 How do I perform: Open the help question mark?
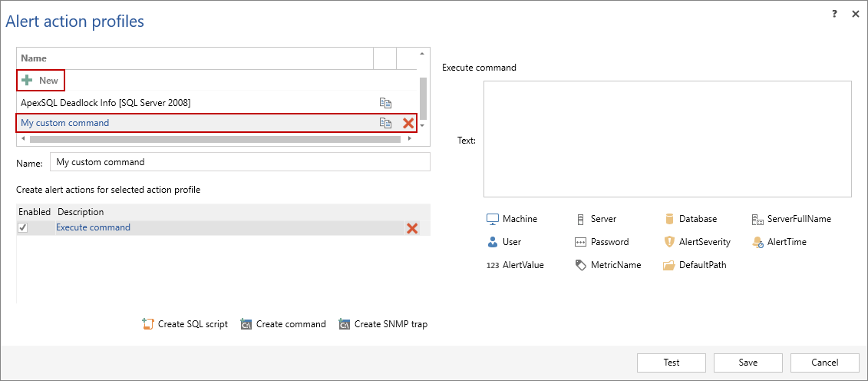click(x=834, y=14)
